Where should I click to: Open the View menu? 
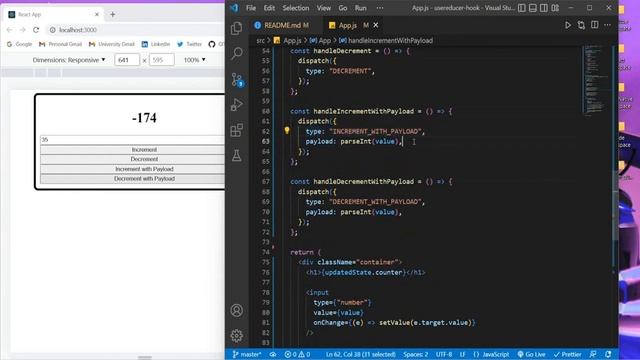point(324,8)
